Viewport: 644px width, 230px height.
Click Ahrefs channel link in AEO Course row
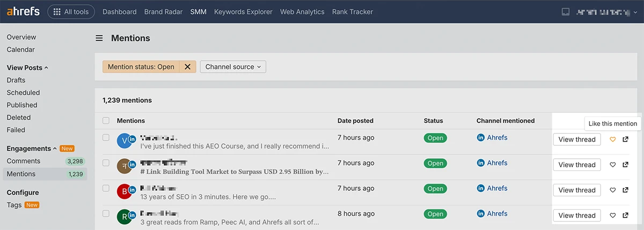click(x=497, y=138)
